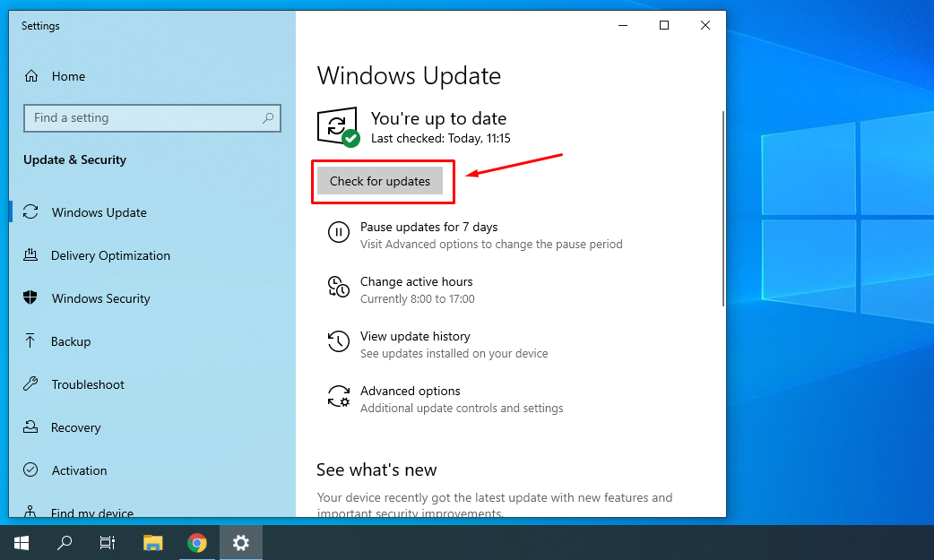934x560 pixels.
Task: Close the Settings window
Action: (705, 25)
